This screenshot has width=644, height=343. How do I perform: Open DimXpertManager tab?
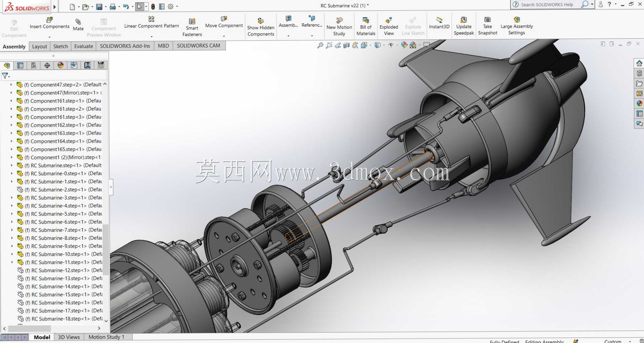pyautogui.click(x=47, y=65)
